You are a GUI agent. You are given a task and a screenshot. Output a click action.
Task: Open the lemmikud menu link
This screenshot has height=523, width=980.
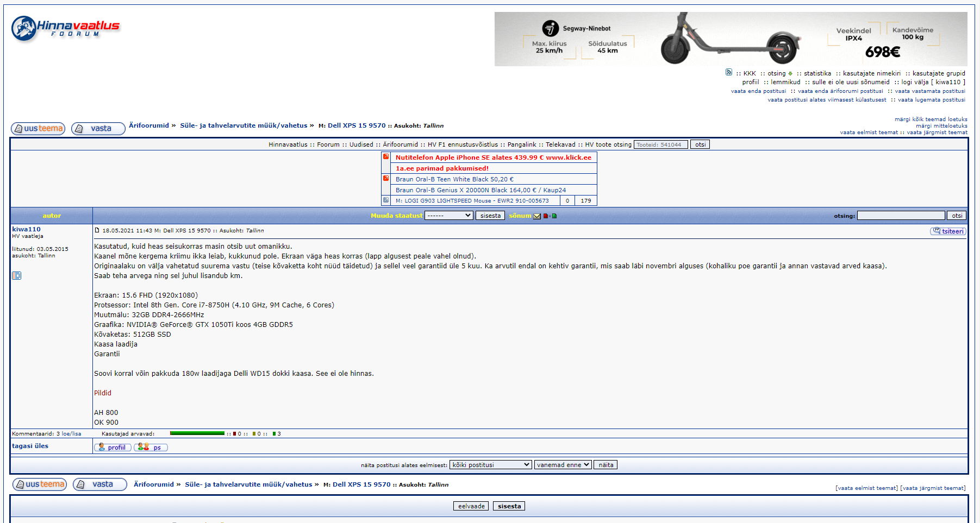coord(785,82)
